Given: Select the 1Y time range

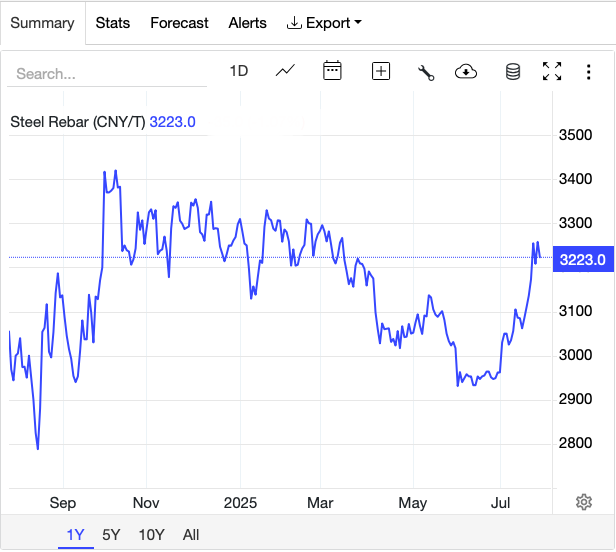Looking at the screenshot, I should 75,535.
